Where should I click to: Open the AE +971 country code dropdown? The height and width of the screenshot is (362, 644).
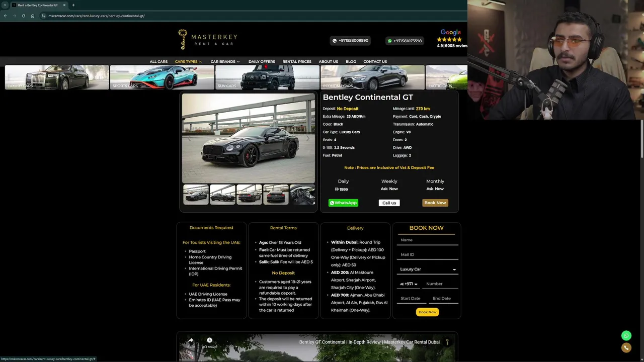click(x=409, y=284)
